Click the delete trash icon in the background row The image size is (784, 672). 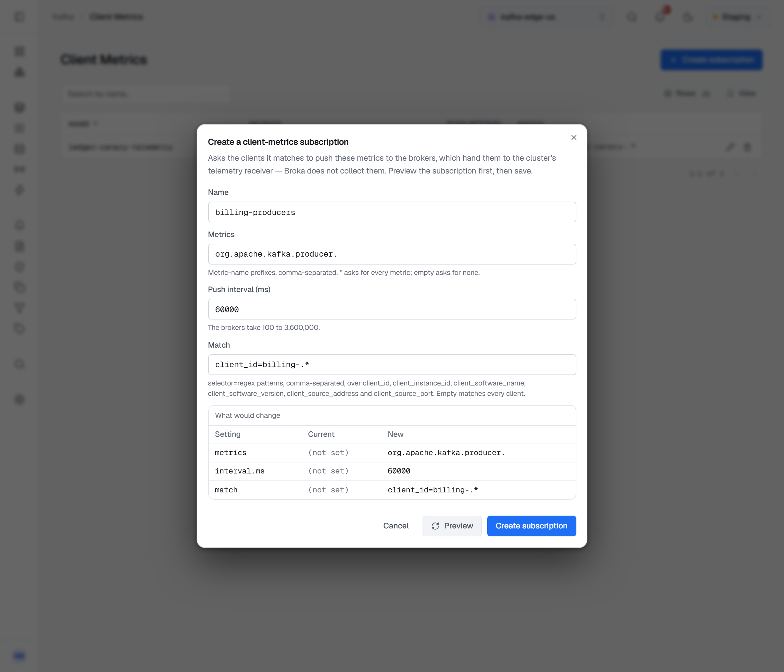coord(747,147)
